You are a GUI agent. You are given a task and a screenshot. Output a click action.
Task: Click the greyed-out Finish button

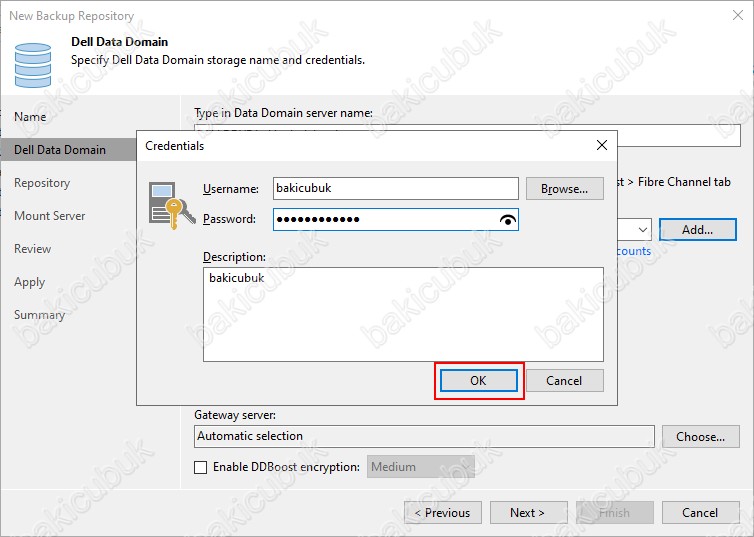coord(615,513)
